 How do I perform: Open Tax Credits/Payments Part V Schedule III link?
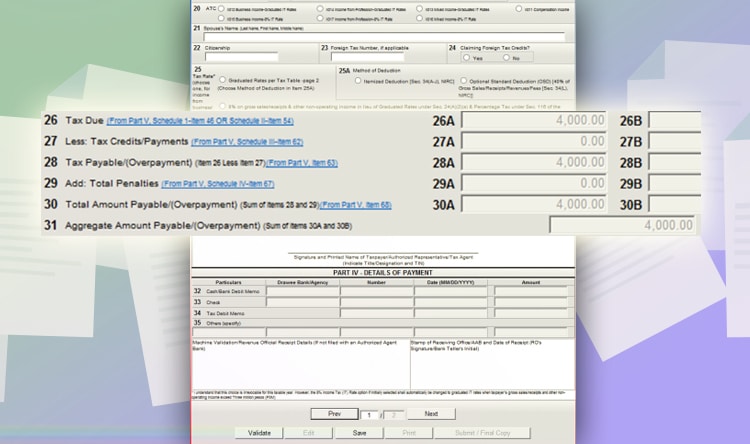[x=246, y=142]
